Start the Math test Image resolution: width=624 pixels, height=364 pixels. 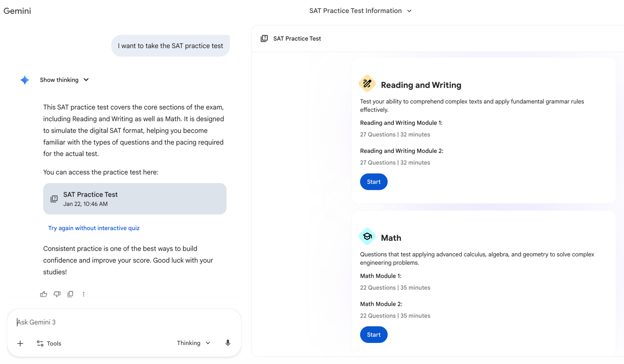click(x=373, y=335)
